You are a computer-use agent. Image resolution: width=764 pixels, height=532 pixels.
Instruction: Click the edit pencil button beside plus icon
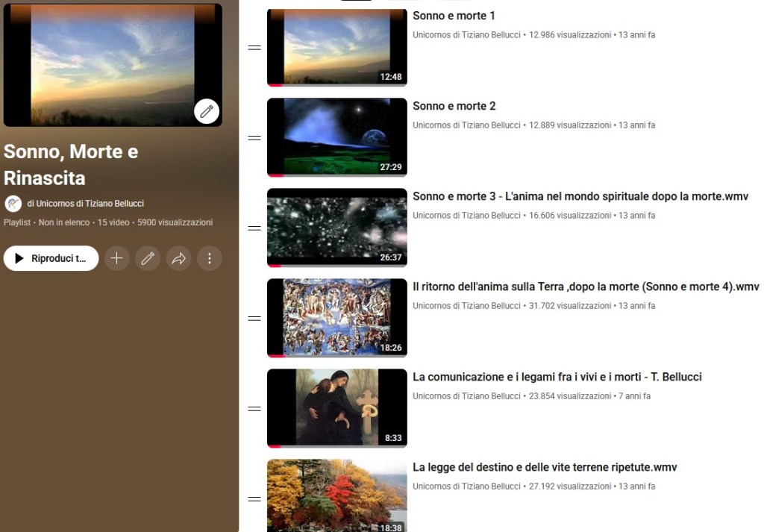(148, 258)
